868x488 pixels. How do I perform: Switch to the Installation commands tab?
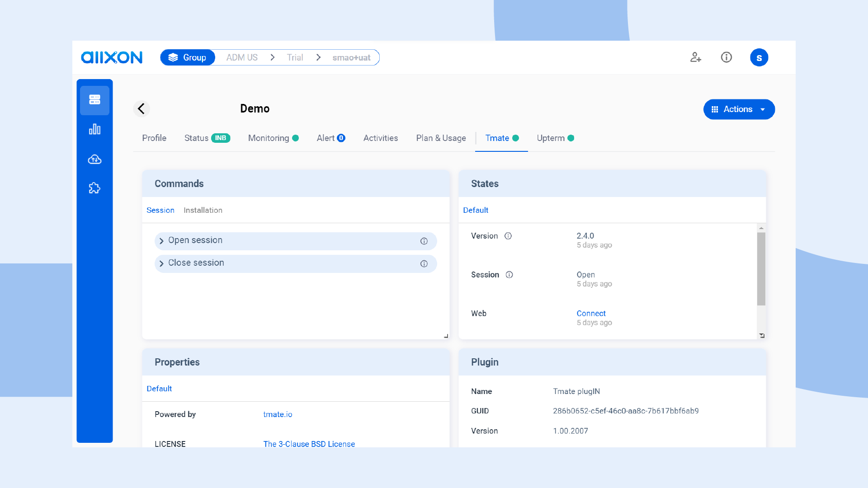(x=203, y=210)
